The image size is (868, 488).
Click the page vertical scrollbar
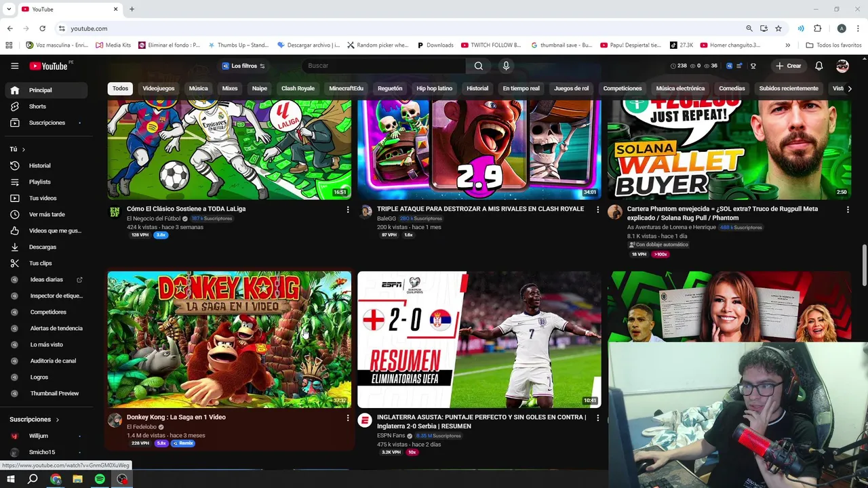pos(864,266)
